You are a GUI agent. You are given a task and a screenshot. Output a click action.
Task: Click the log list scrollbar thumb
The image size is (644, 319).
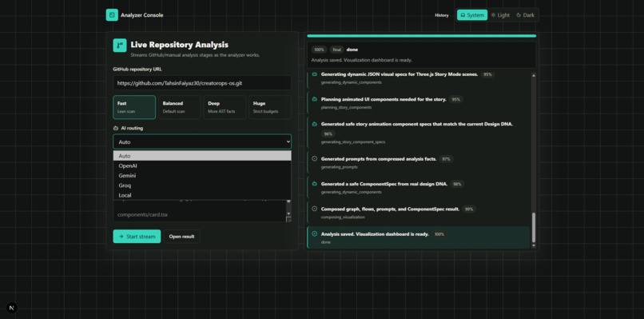(534, 227)
